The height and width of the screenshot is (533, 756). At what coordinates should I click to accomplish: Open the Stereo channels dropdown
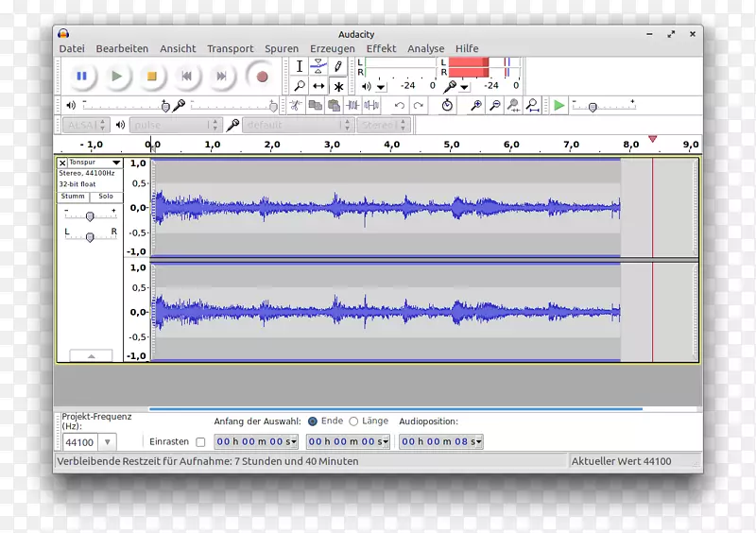click(384, 125)
